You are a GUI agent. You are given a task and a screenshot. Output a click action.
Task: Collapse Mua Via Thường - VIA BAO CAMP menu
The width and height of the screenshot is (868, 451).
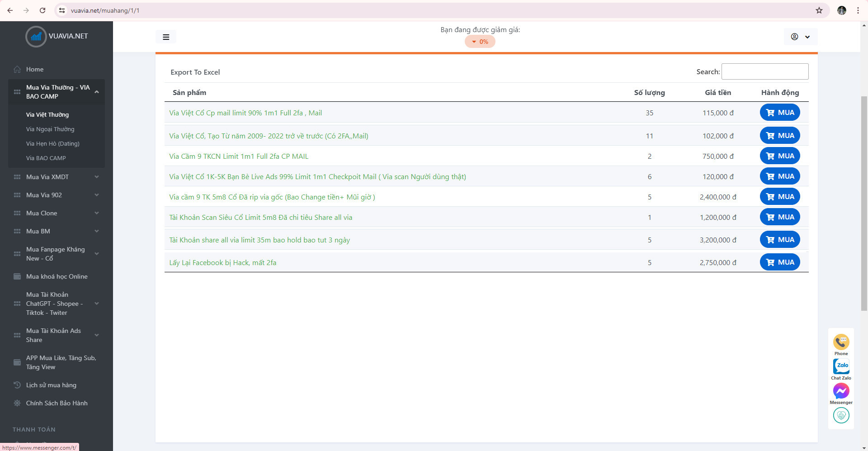click(57, 92)
